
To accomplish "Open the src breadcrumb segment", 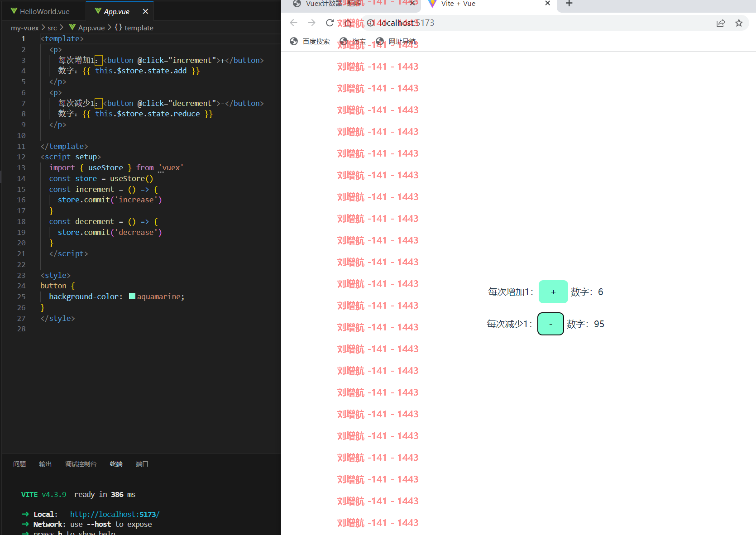I will 52,28.
